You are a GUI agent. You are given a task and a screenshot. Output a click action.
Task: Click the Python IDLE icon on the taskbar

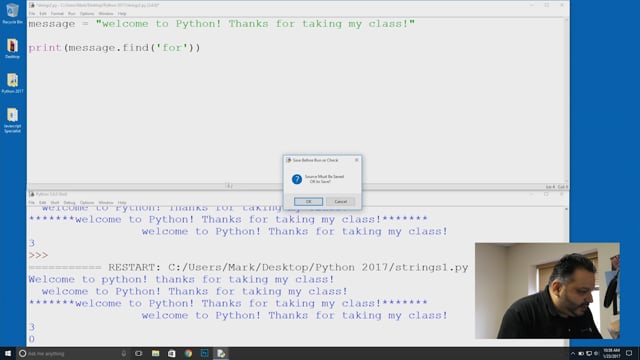point(221,353)
